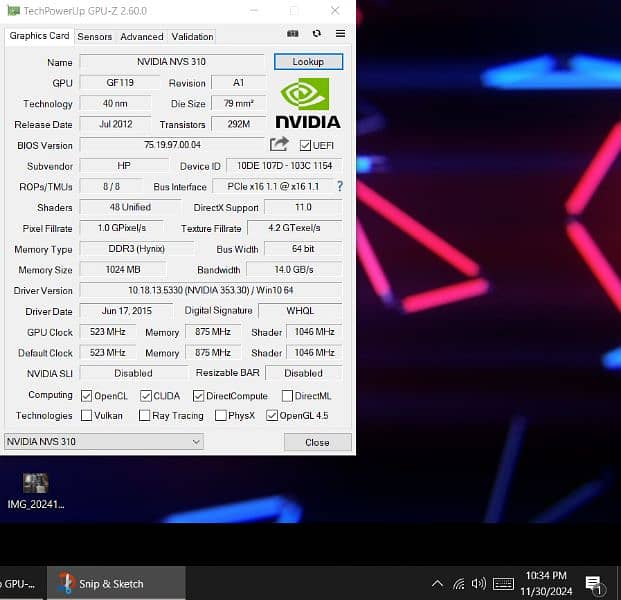Click the Lookup button
Image resolution: width=621 pixels, height=600 pixels.
click(x=308, y=62)
